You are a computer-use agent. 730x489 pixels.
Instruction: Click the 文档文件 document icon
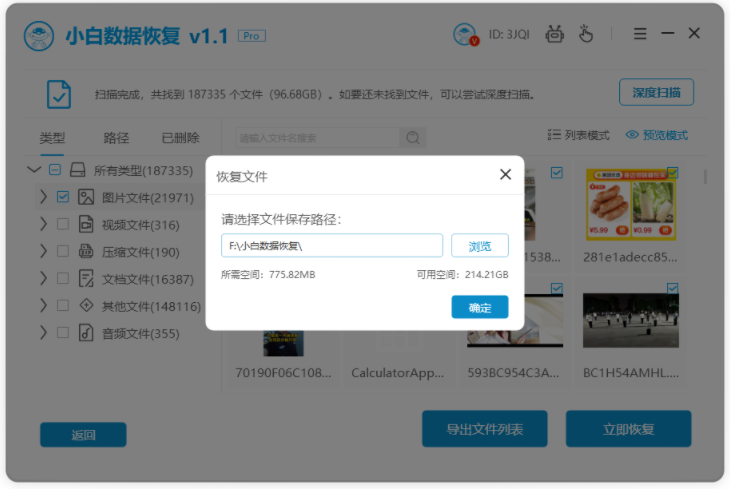86,278
